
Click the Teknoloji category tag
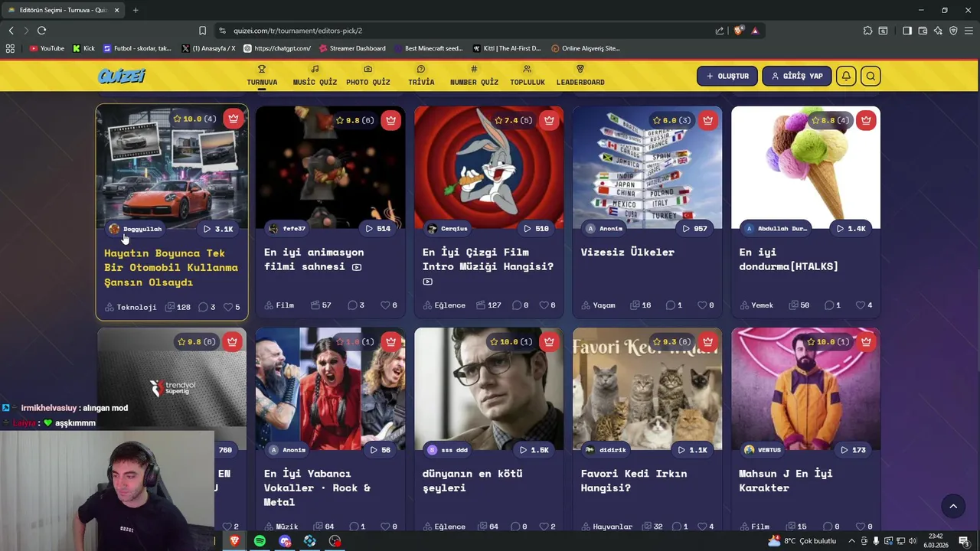(x=130, y=307)
